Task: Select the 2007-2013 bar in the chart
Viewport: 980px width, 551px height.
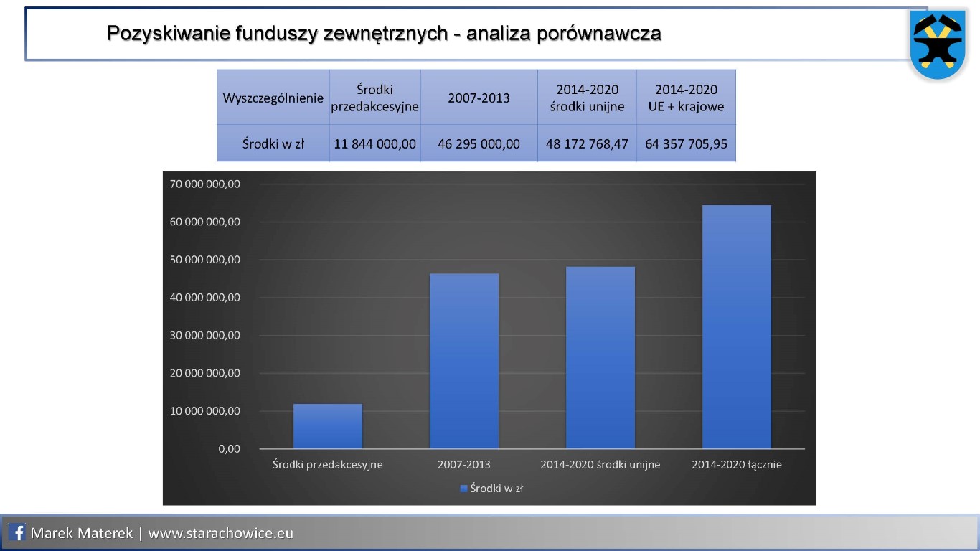Action: pyautogui.click(x=463, y=361)
